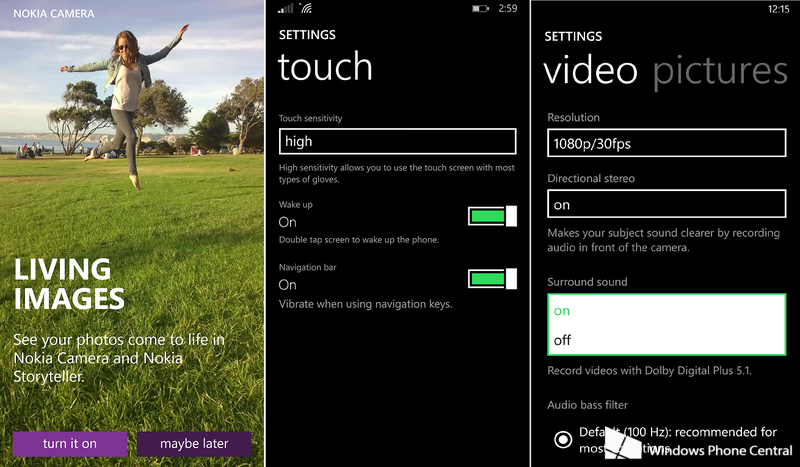
Task: Tap the 12:15 clock in status bar
Action: [778, 8]
